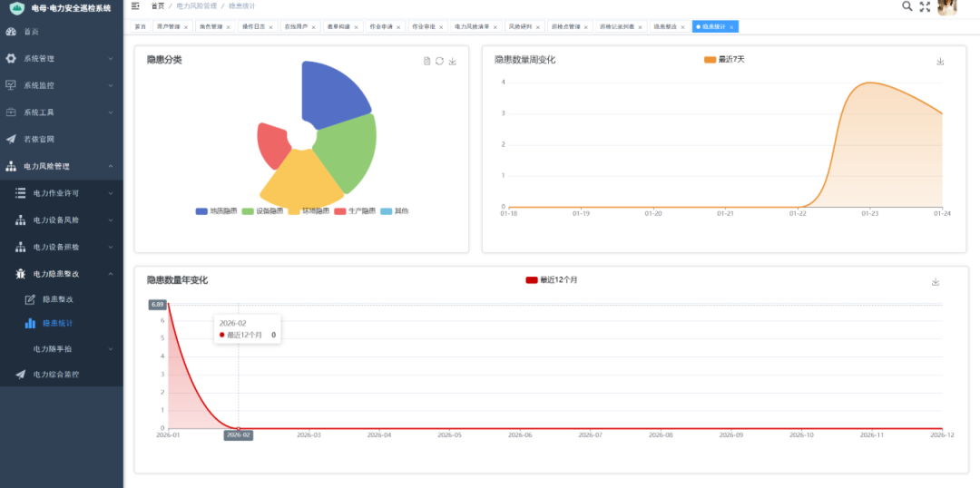Open data view in 隐患分类 chart
This screenshot has width=980, height=488.
[x=426, y=61]
